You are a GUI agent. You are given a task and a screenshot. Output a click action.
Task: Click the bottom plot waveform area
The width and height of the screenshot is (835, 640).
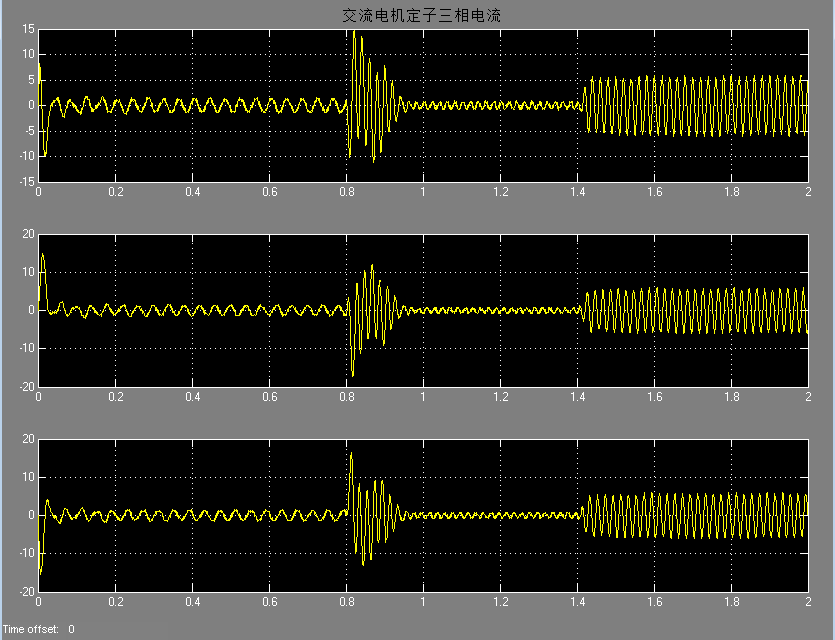(x=423, y=515)
